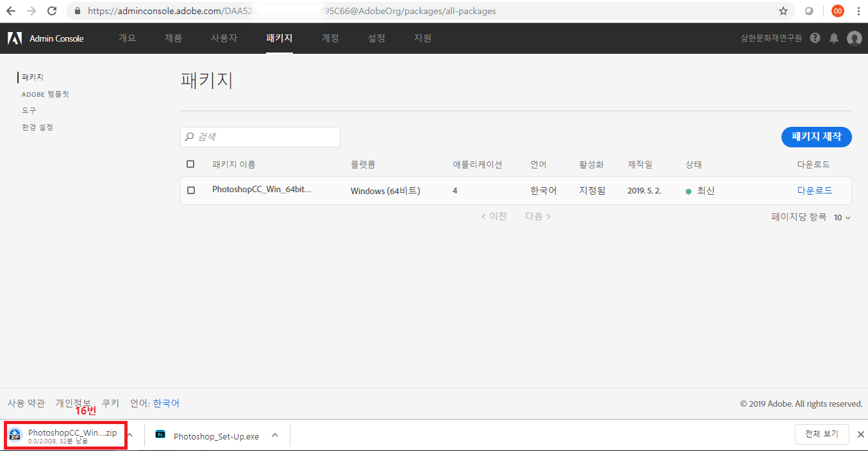The height and width of the screenshot is (451, 868).
Task: Open the 개인정보 footer link
Action: 73,403
